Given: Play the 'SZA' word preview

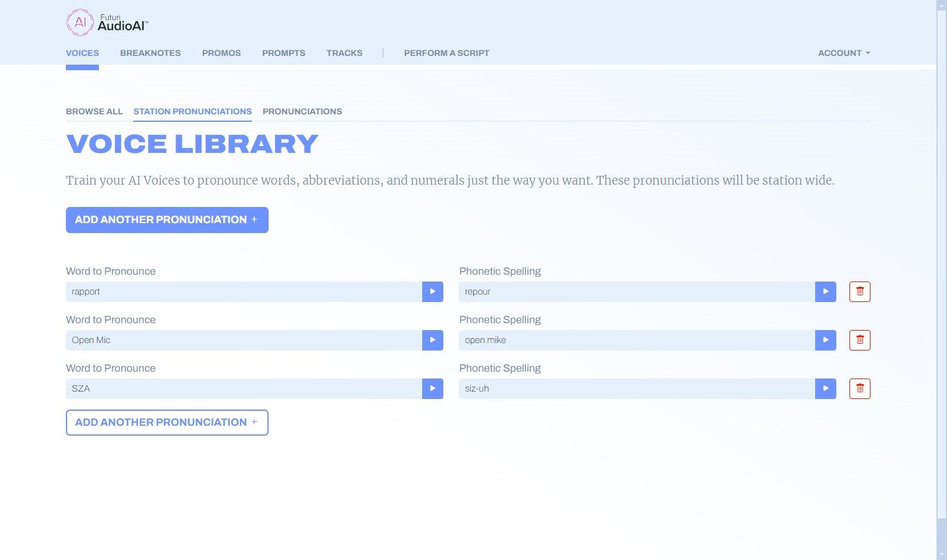Looking at the screenshot, I should tap(432, 388).
